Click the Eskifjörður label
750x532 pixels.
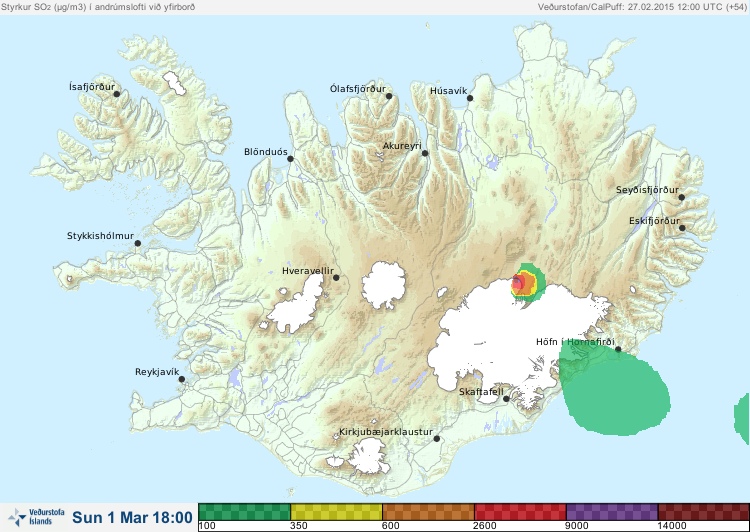click(654, 221)
